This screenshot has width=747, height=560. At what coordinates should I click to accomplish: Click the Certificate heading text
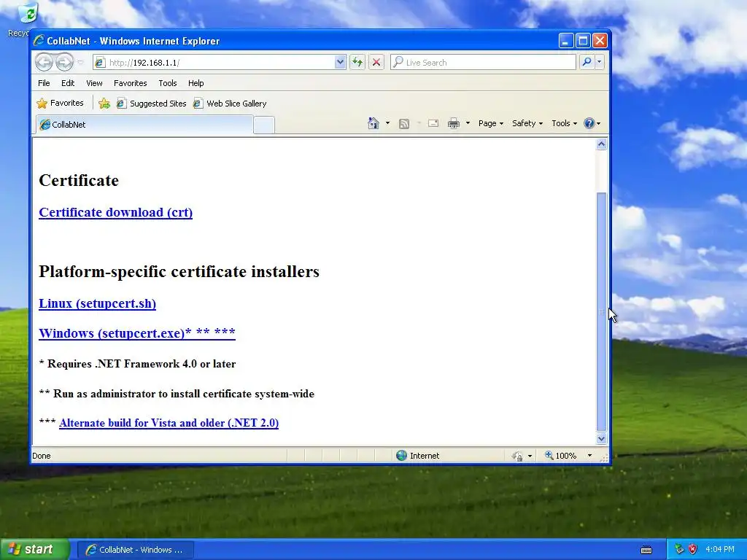pos(79,181)
